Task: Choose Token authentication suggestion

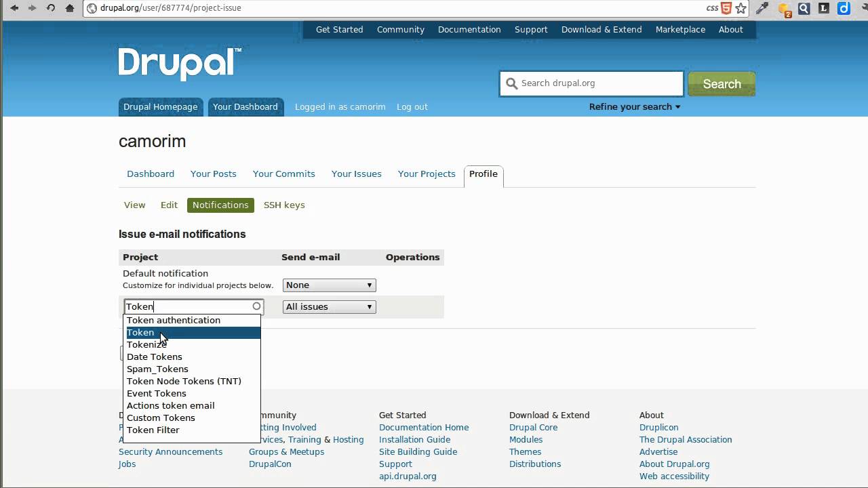Action: pyautogui.click(x=192, y=321)
